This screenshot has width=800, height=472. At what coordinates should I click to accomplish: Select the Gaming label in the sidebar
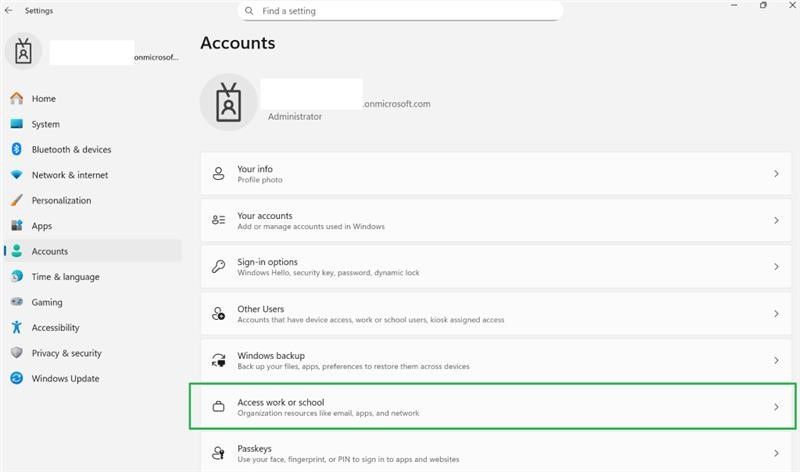[47, 302]
